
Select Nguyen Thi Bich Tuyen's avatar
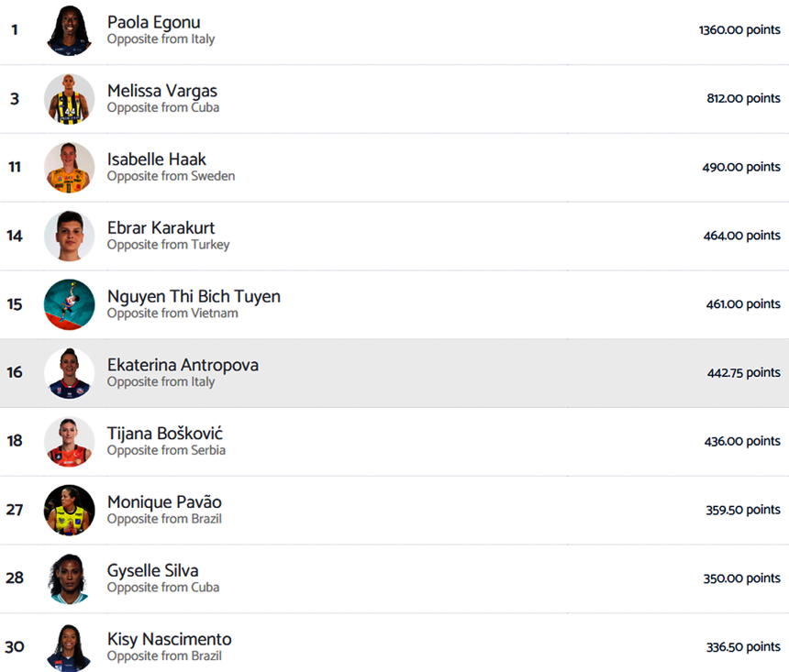pyautogui.click(x=70, y=304)
